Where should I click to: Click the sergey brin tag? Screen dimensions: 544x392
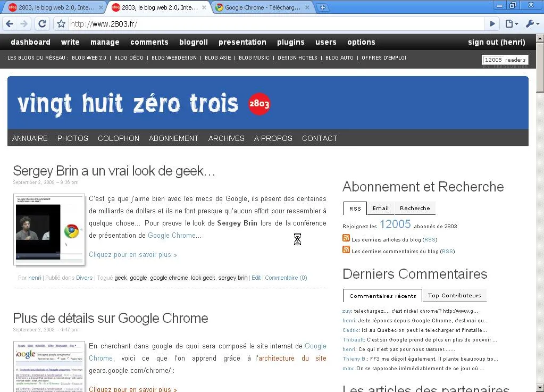point(233,278)
